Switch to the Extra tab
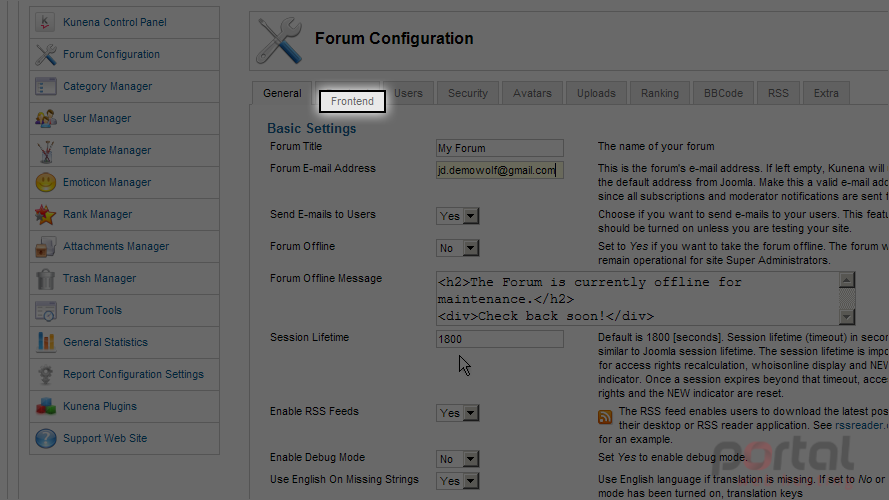 (x=826, y=93)
